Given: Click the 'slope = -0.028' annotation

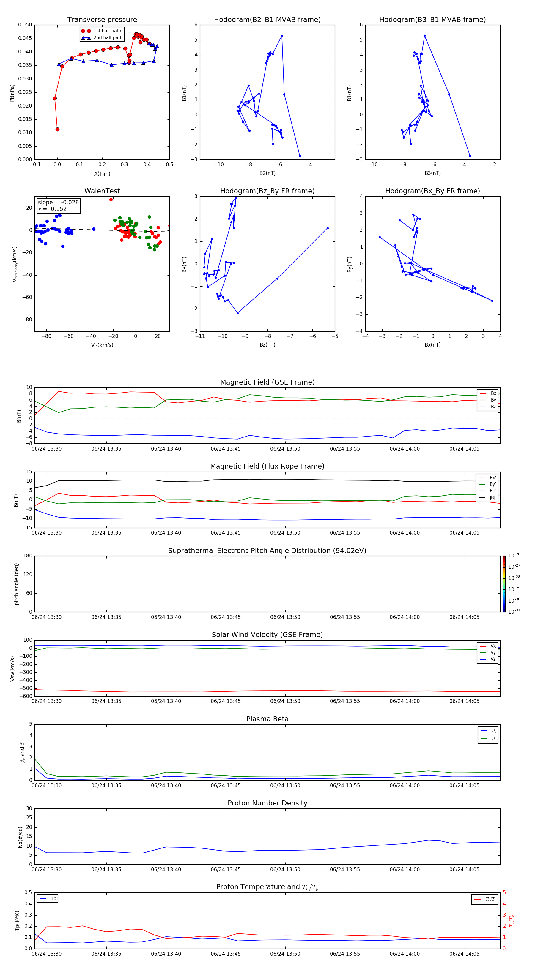Looking at the screenshot, I should pos(58,203).
